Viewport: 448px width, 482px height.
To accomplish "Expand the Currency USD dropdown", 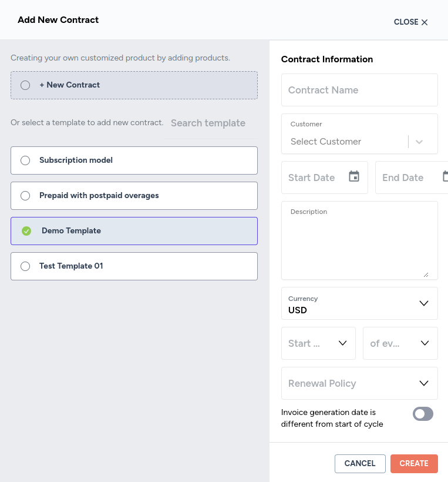I will coord(359,303).
